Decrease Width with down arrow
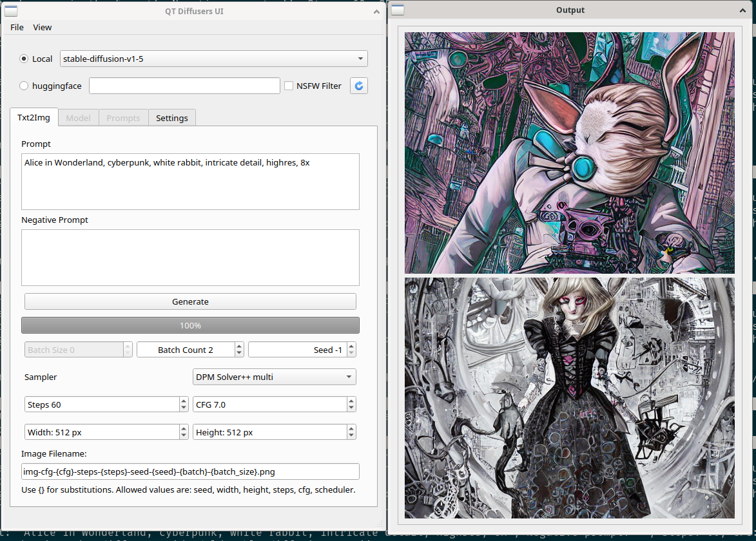This screenshot has height=541, width=756. pos(184,436)
